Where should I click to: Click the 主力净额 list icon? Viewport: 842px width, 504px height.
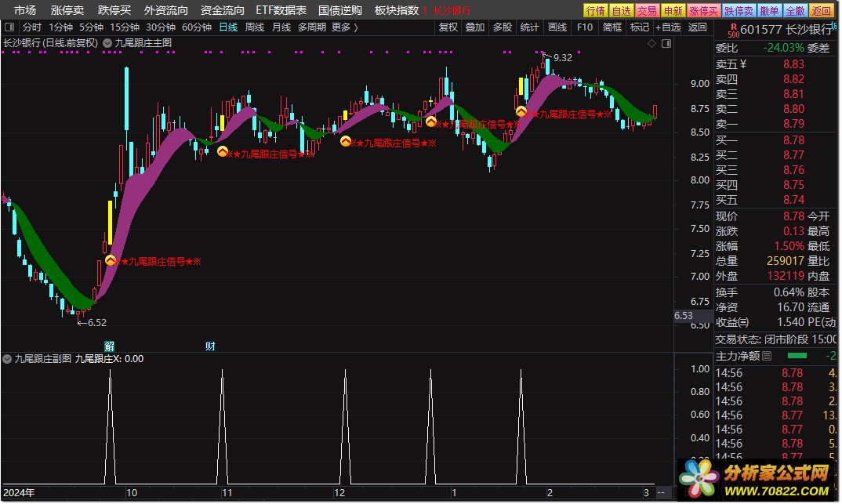click(x=767, y=356)
